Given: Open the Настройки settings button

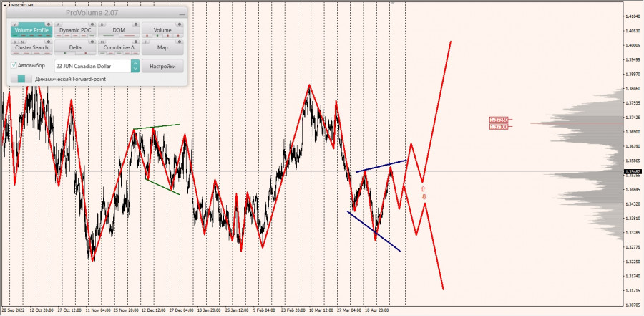Looking at the screenshot, I should point(162,66).
